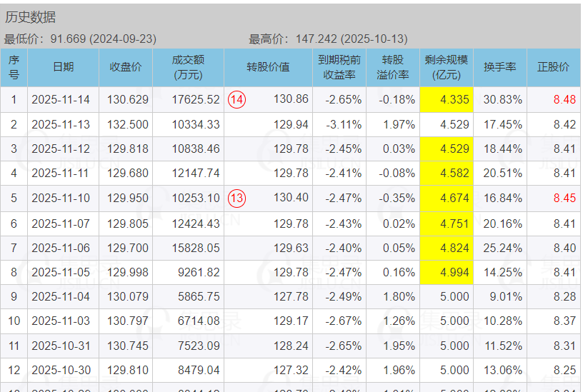The height and width of the screenshot is (392, 588).
Task: Click the 转股溢价率 column header
Action: (x=392, y=67)
